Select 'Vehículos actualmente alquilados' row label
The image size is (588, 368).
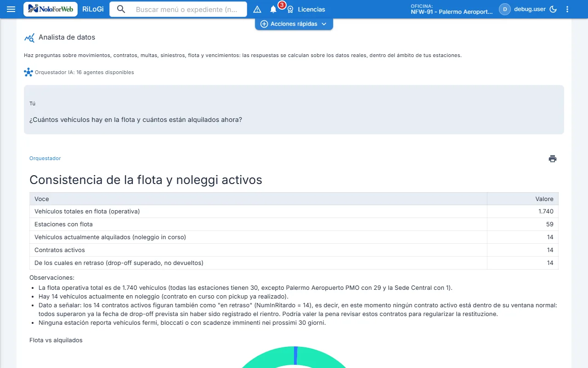[x=110, y=237]
